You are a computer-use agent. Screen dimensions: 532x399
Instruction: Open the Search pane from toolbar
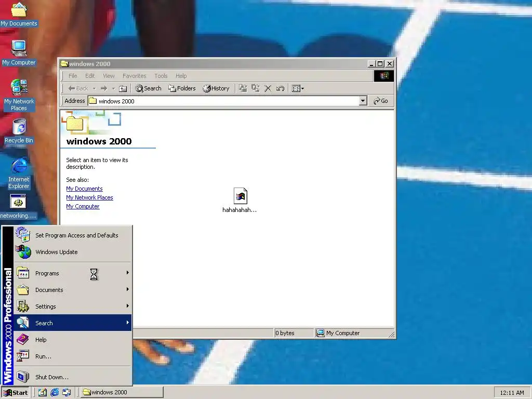click(148, 88)
